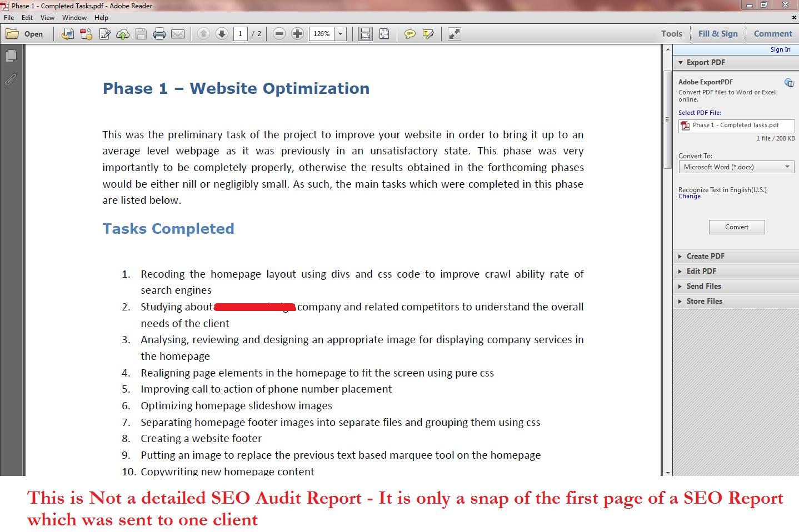Viewport: 799px width, 532px height.
Task: Select the Print icon
Action: click(159, 33)
